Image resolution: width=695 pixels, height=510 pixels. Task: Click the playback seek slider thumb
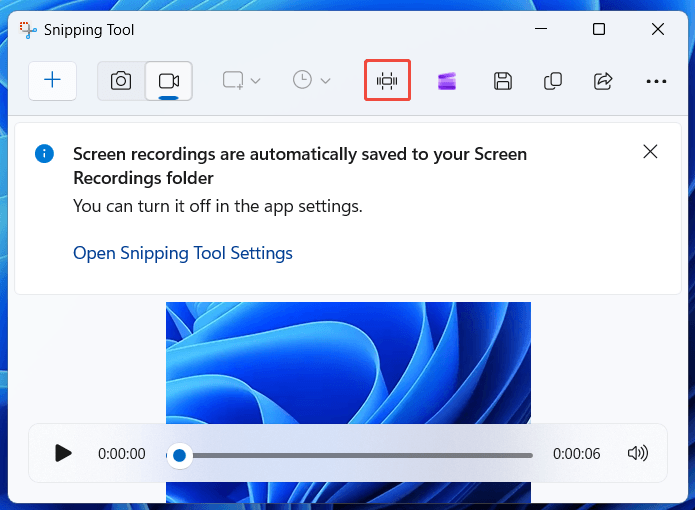[180, 455]
